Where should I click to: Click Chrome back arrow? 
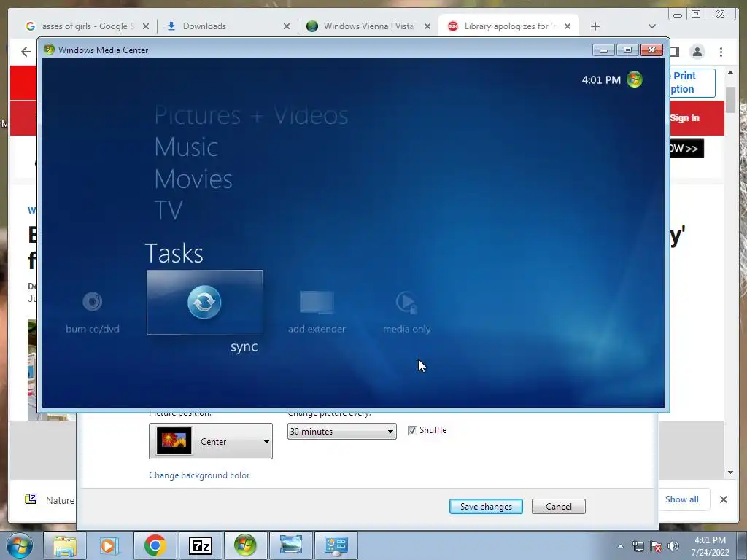26,52
